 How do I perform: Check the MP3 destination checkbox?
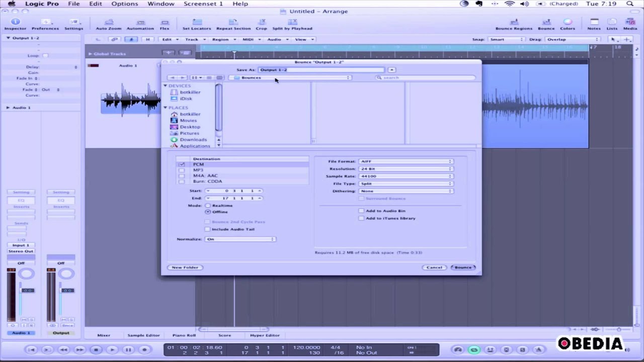tap(182, 170)
